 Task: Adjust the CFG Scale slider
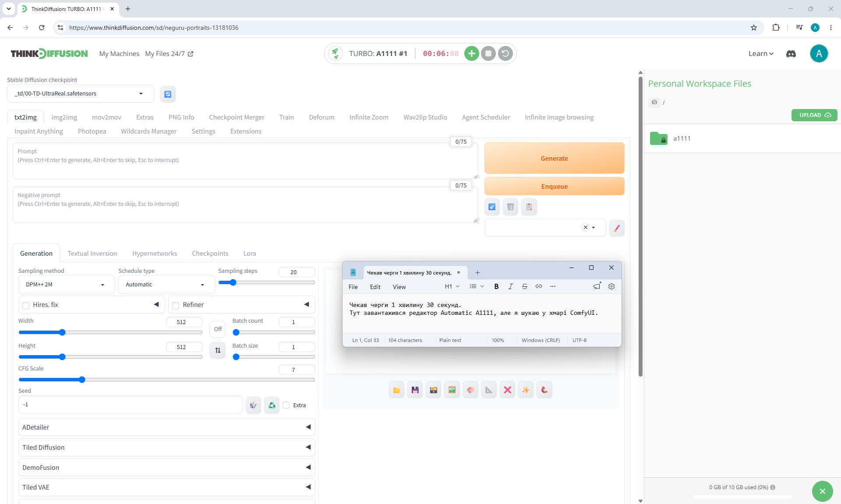pos(166,380)
